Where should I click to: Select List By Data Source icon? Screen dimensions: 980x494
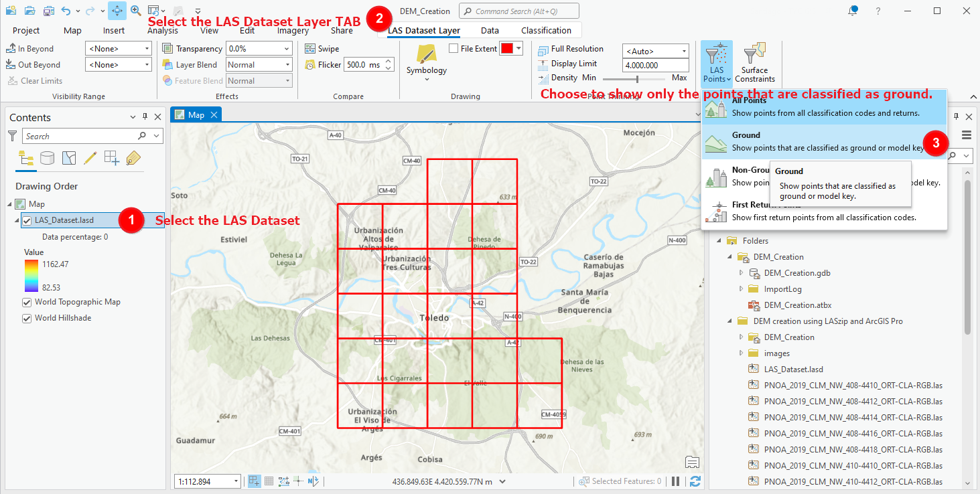47,158
